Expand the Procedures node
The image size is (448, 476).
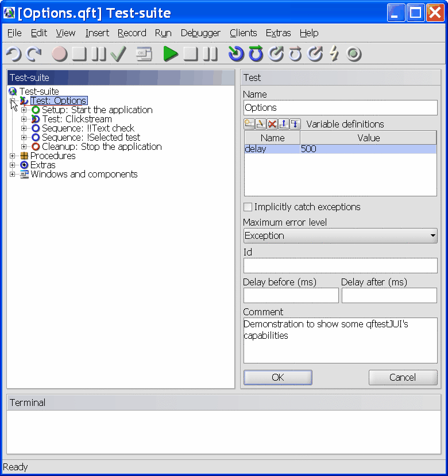click(12, 156)
